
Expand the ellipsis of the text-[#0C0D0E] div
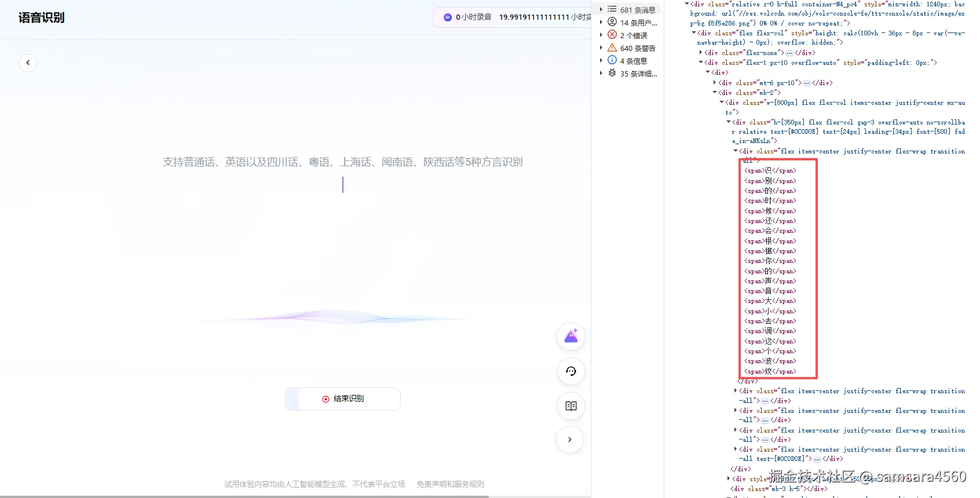point(817,459)
